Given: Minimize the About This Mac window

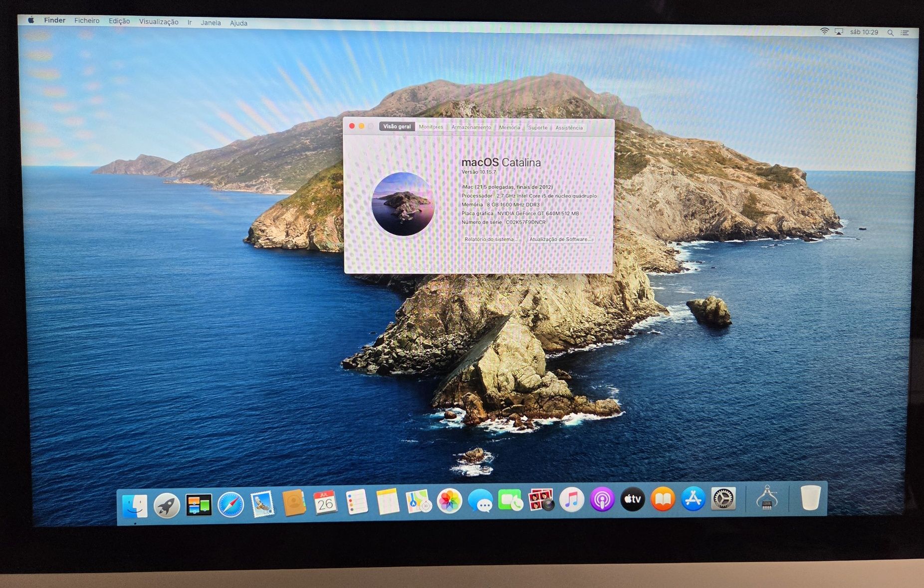Looking at the screenshot, I should coord(361,126).
